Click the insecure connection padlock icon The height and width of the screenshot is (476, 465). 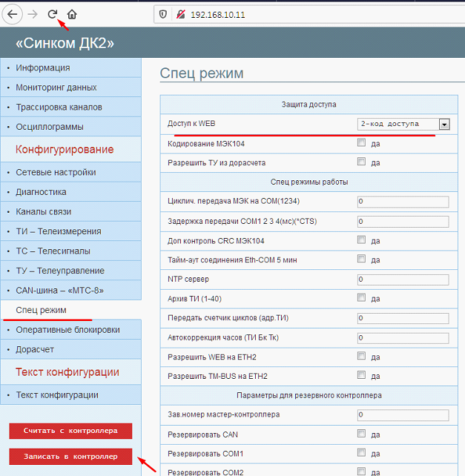tap(179, 14)
